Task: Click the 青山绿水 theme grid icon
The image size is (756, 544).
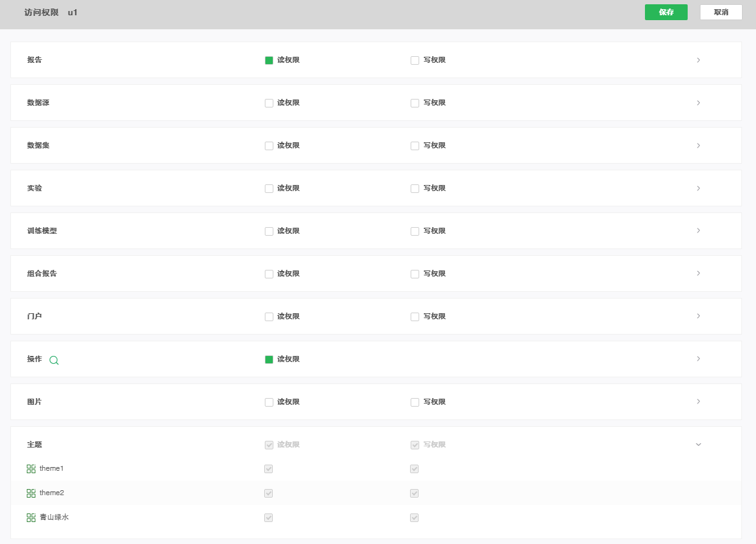Action: pos(31,518)
